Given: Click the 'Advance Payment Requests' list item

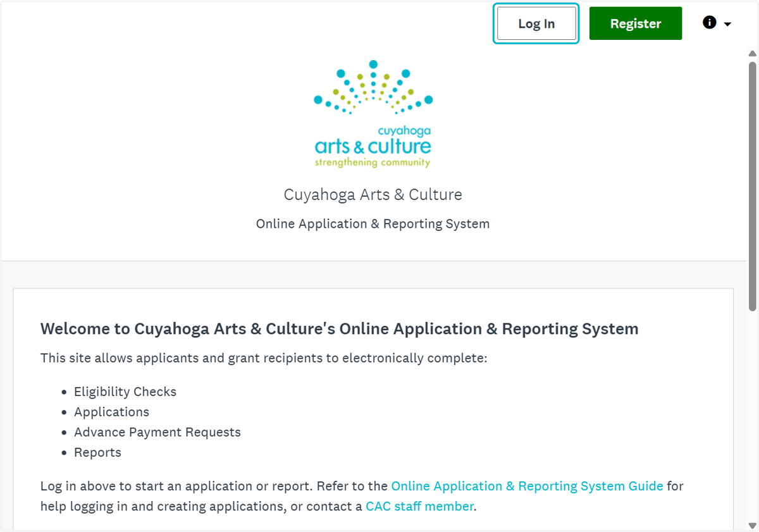Looking at the screenshot, I should coord(157,432).
